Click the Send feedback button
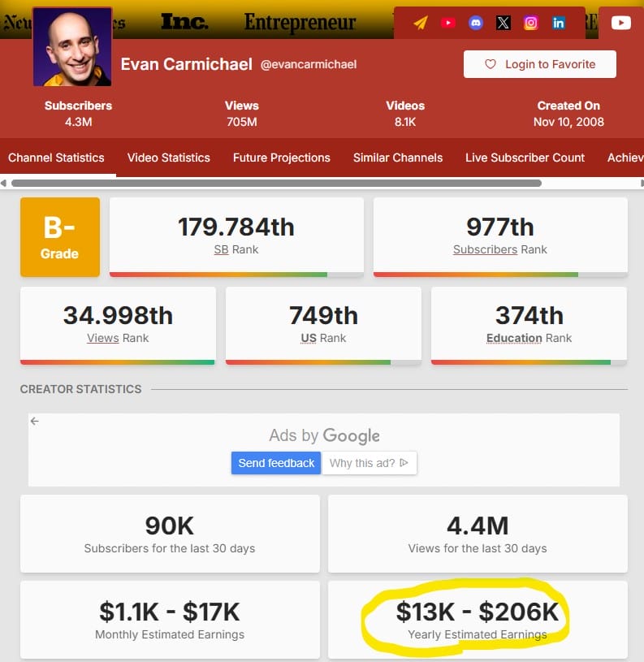 click(276, 463)
